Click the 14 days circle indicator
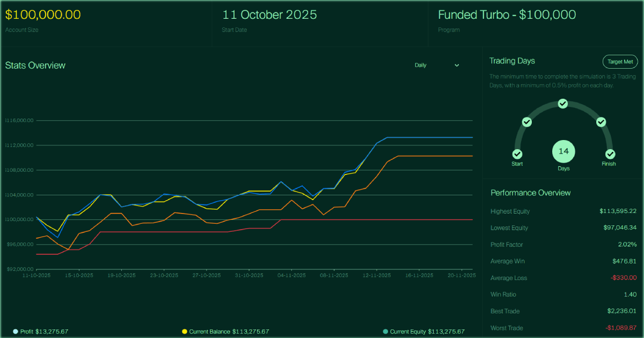The height and width of the screenshot is (338, 644). tap(563, 151)
